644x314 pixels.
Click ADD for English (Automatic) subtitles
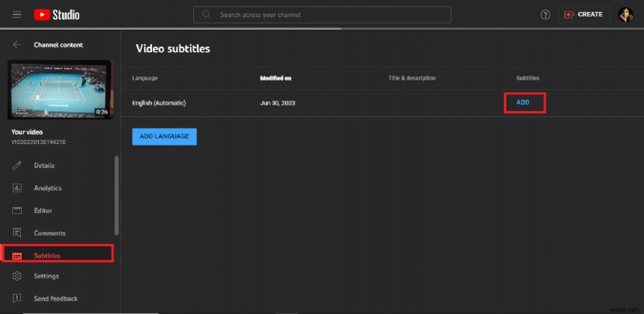[522, 103]
